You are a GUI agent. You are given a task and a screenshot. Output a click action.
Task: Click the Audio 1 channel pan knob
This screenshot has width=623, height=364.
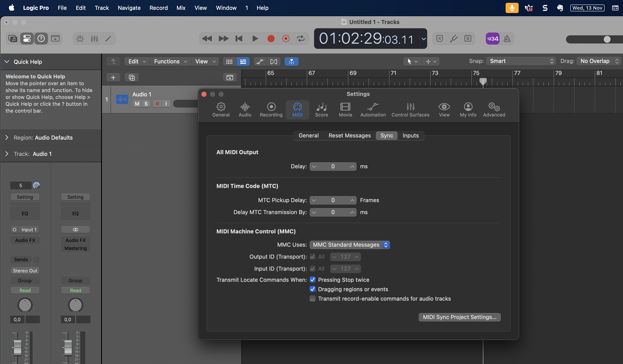[25, 305]
